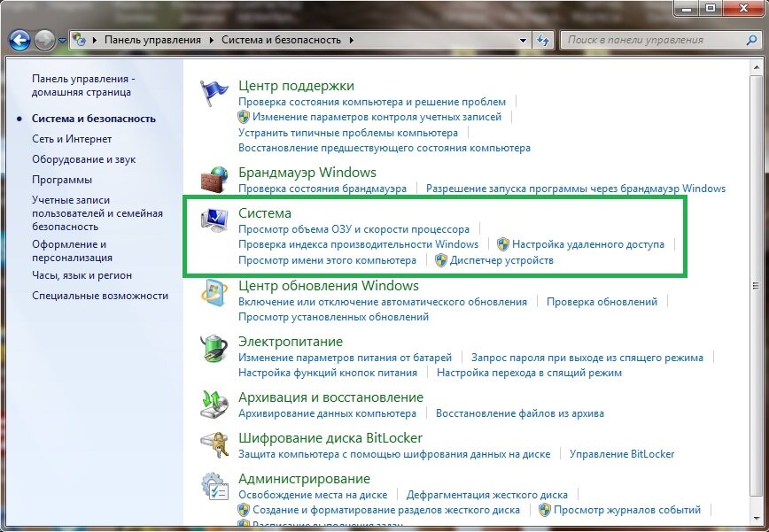Click the magnifier search icon
Viewport: 769px width, 532px height.
[x=751, y=40]
